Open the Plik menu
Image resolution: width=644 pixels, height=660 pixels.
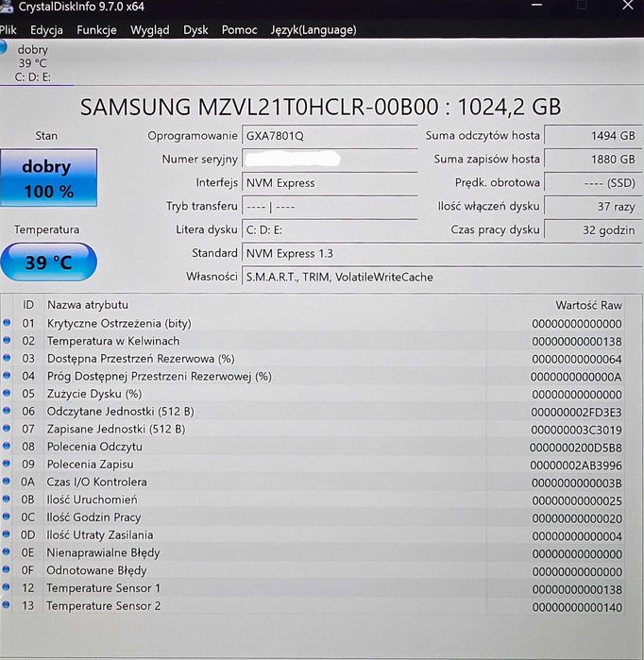coord(8,30)
